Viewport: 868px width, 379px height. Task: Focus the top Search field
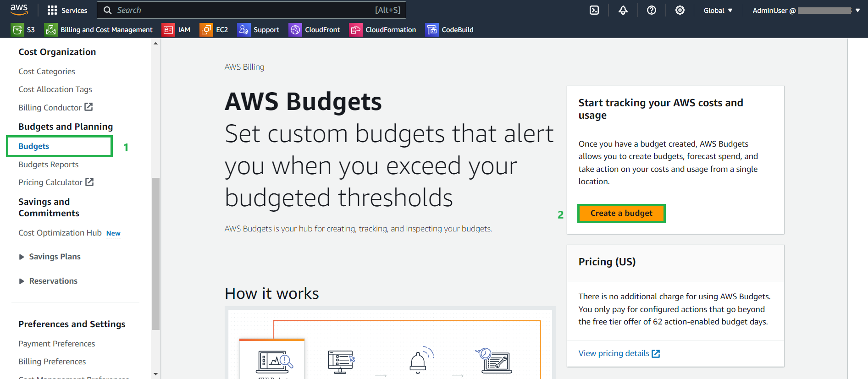coord(251,10)
